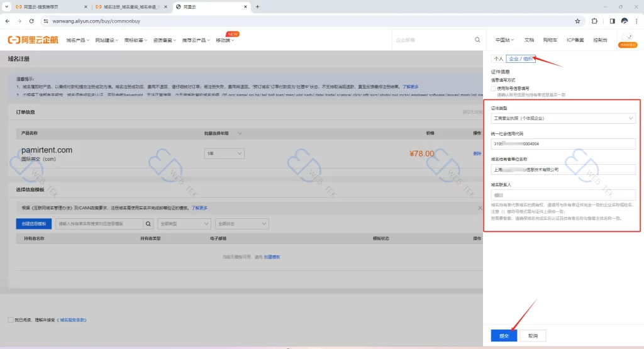This screenshot has width=644, height=349.
Task: Open the 1年 registration period dropdown
Action: coord(225,153)
